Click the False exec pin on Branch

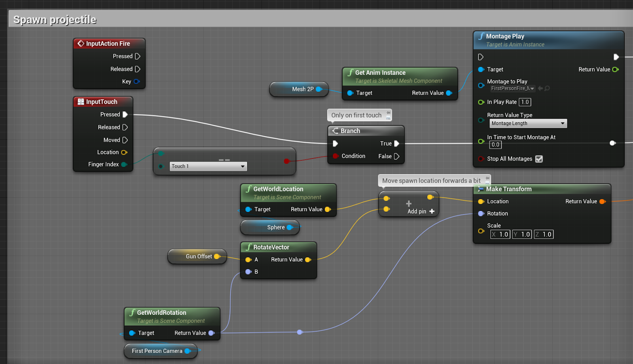pos(396,156)
